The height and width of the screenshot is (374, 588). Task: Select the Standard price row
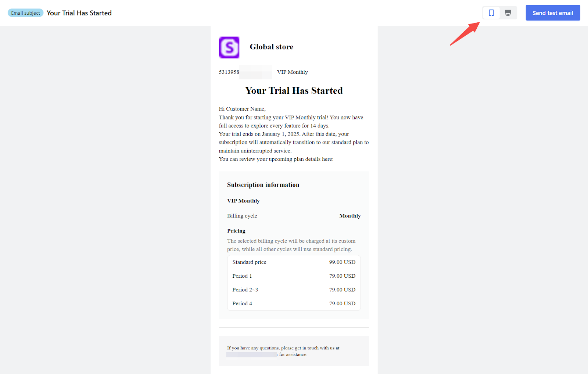[x=294, y=262]
